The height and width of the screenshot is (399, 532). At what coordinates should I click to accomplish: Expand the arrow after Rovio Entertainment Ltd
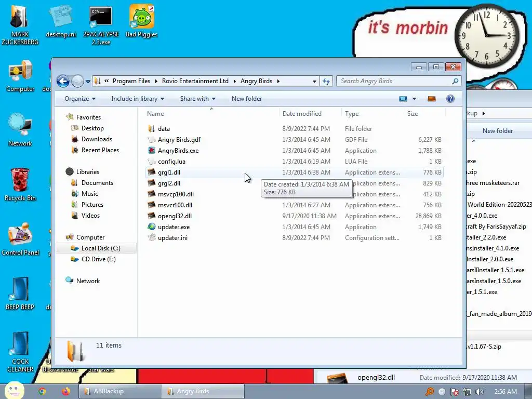pyautogui.click(x=234, y=81)
